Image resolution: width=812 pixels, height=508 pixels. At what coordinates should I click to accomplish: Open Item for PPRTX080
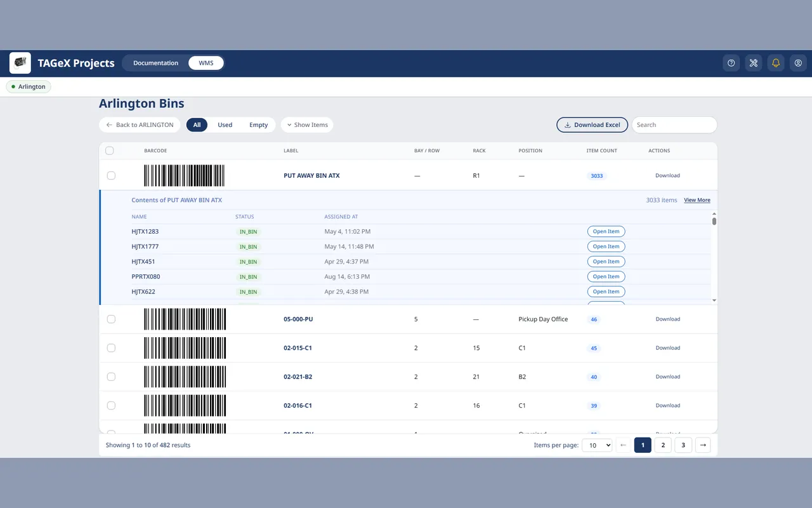point(606,277)
